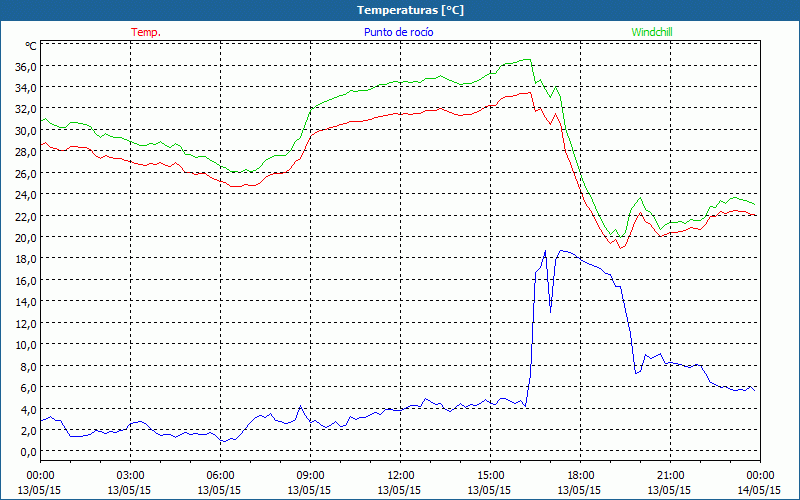Select the 32,0 y-axis value
Screen dimensions: 800x500
tap(26, 109)
